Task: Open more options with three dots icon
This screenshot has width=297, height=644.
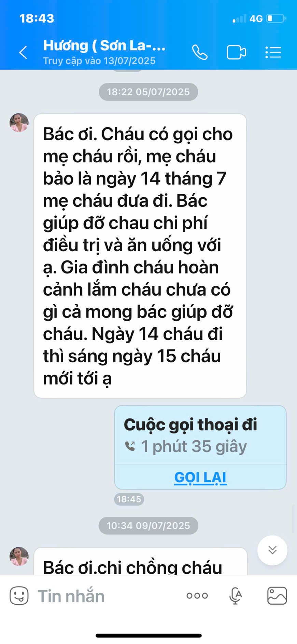Action: coord(197,596)
